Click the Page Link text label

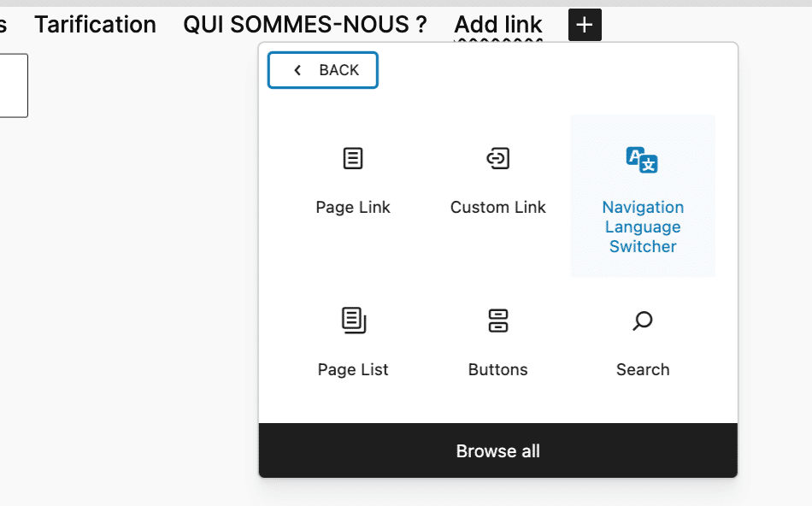point(353,207)
